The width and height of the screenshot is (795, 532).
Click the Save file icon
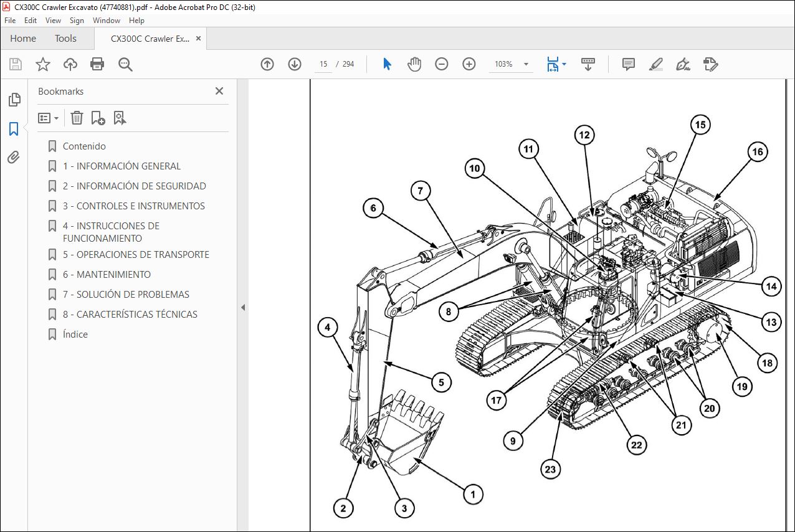16,64
